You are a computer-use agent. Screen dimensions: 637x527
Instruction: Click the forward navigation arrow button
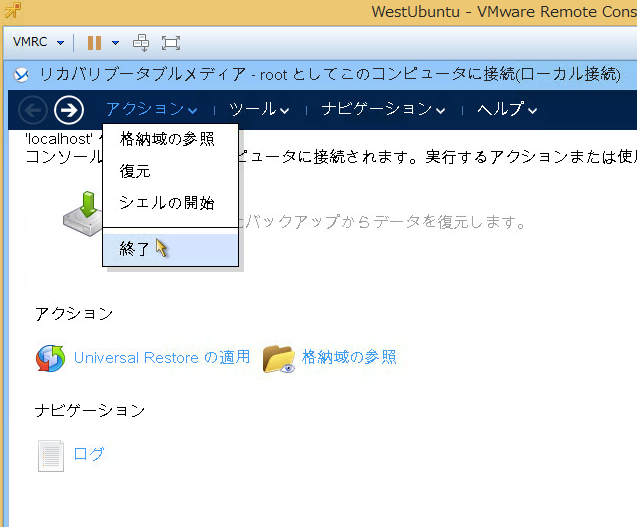[69, 109]
